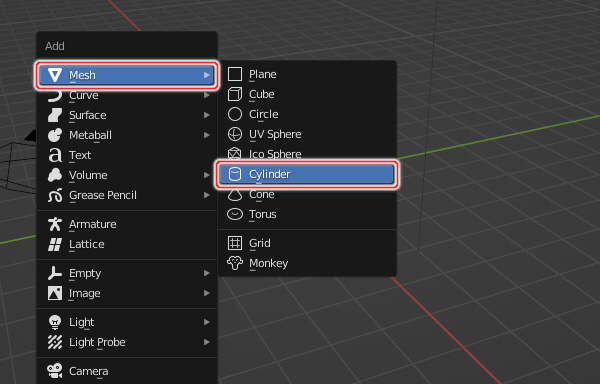Click the Cone icon
The height and width of the screenshot is (384, 600).
[x=235, y=195]
